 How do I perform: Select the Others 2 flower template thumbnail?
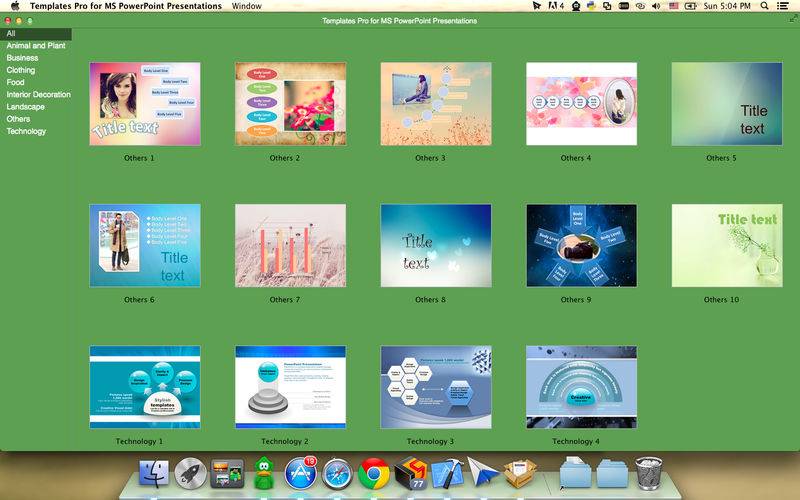[x=290, y=104]
